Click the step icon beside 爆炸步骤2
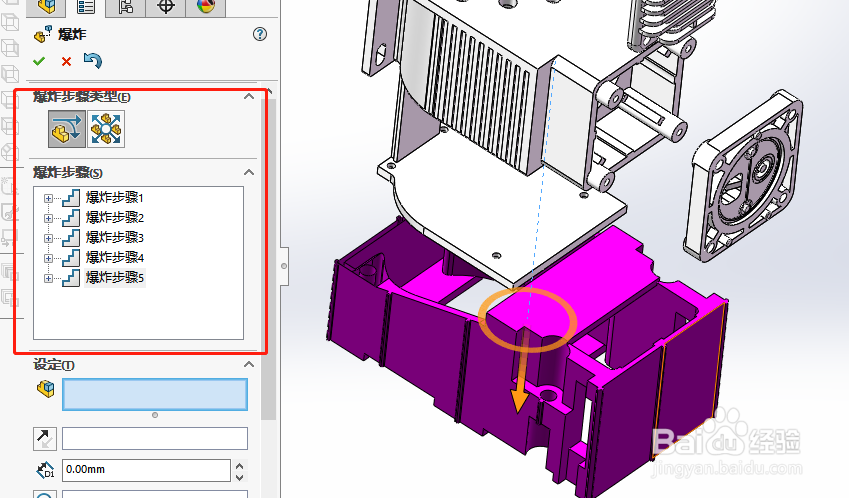 tap(71, 218)
